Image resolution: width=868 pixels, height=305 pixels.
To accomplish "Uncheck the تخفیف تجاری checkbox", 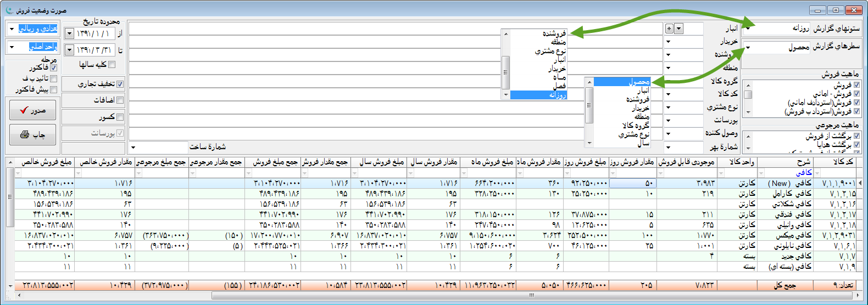I will [x=120, y=84].
